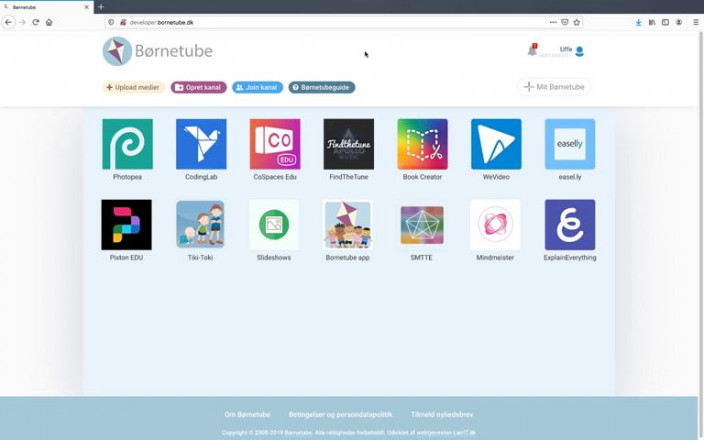Reload the page with the refresh icon
Image resolution: width=704 pixels, height=440 pixels.
(x=35, y=22)
